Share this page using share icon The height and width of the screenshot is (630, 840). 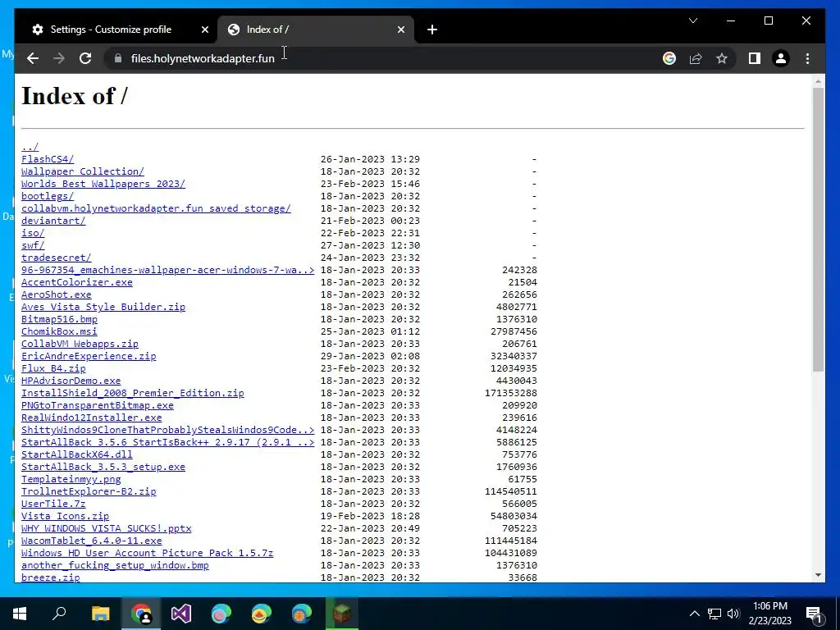[x=696, y=58]
